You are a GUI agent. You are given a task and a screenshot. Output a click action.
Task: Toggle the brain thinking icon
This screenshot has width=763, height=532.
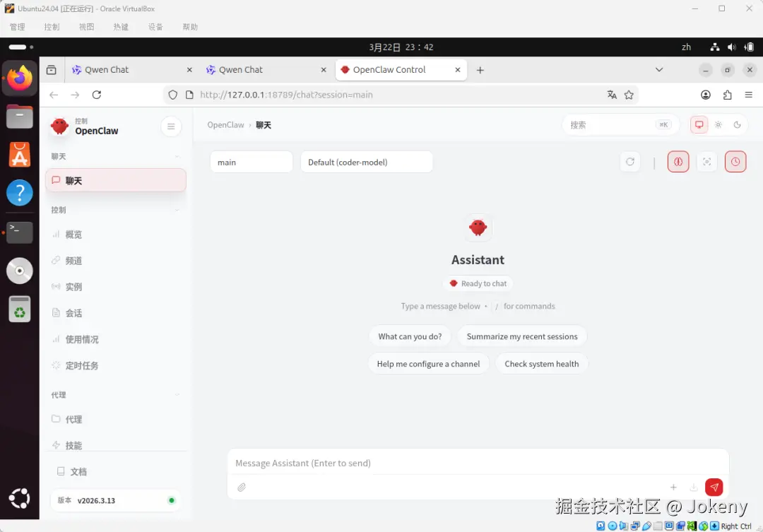678,162
